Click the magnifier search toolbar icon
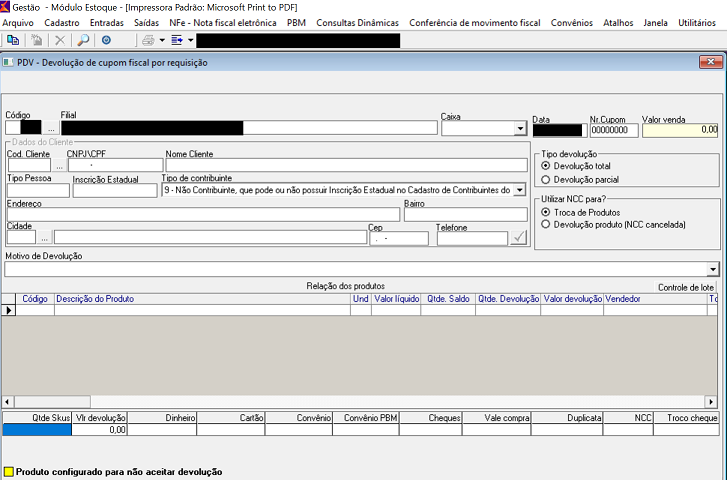Image resolution: width=727 pixels, height=480 pixels. 82,40
